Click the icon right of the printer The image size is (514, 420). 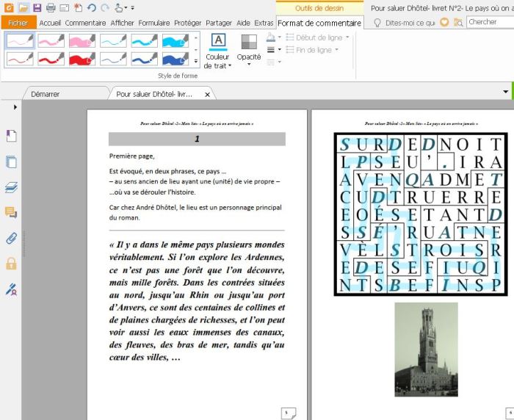[65, 7]
